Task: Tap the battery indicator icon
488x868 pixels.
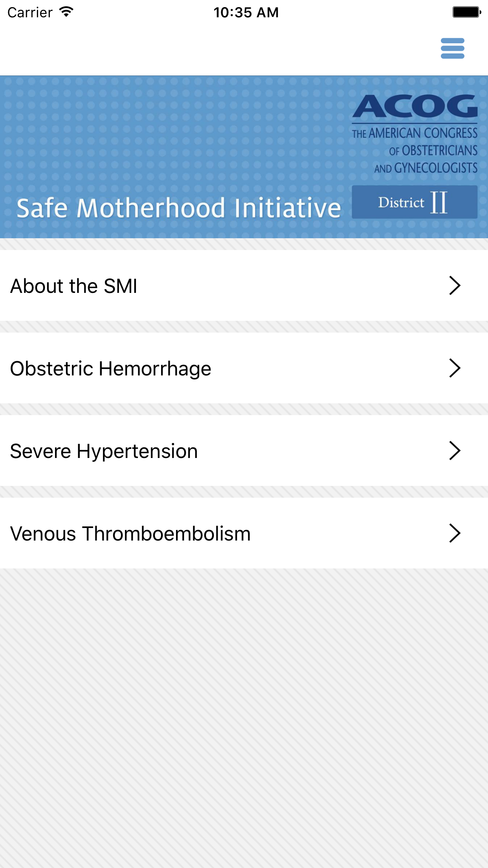Action: click(x=466, y=12)
